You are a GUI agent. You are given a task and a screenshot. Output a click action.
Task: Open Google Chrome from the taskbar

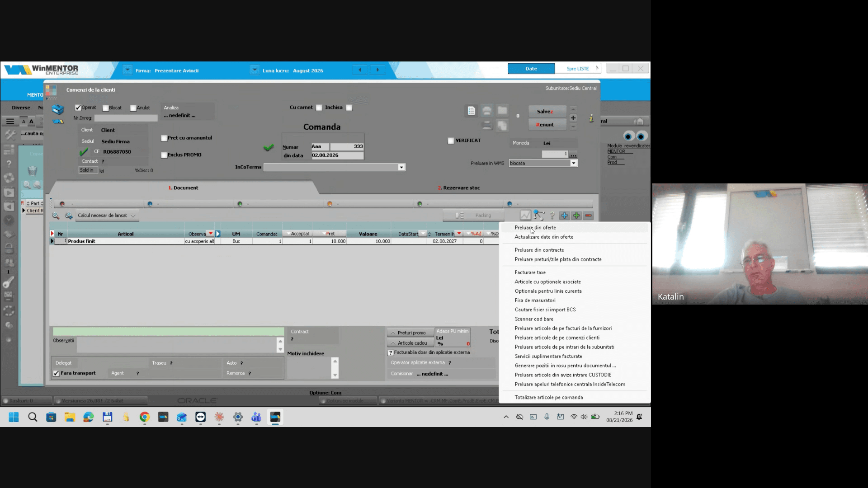point(144,417)
